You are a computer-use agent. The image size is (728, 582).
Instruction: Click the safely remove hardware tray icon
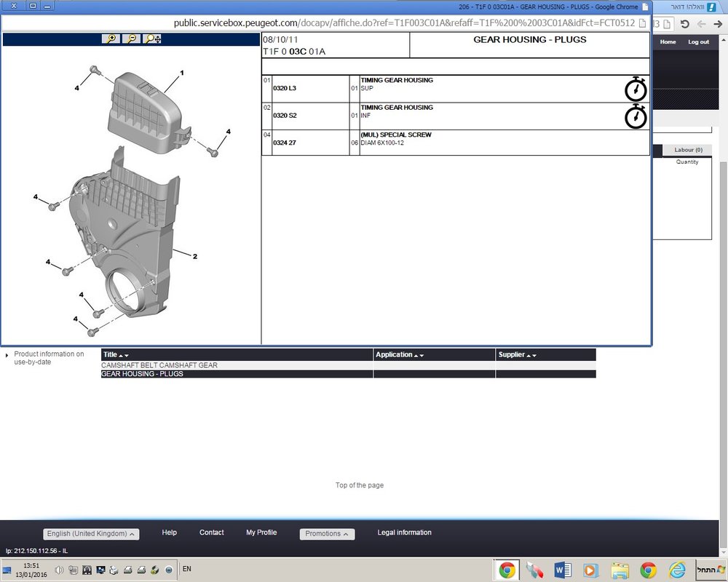coord(155,570)
